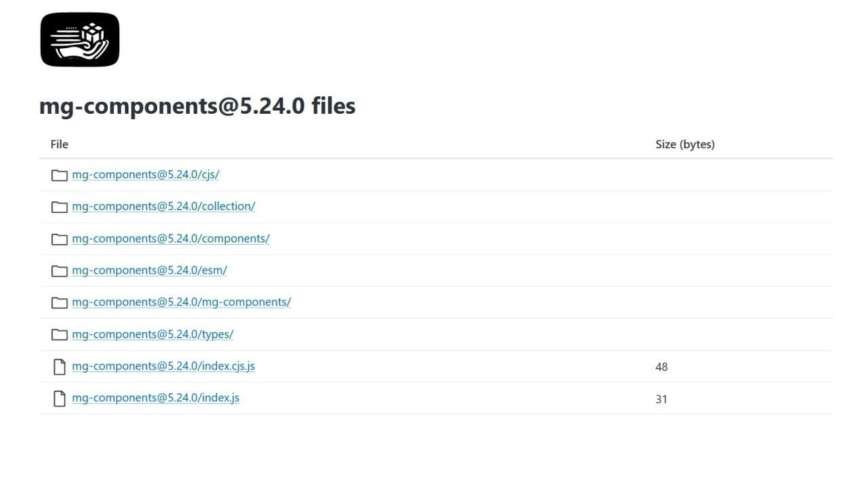View the index.cjs.js file link
The height and width of the screenshot is (488, 868).
[163, 366]
